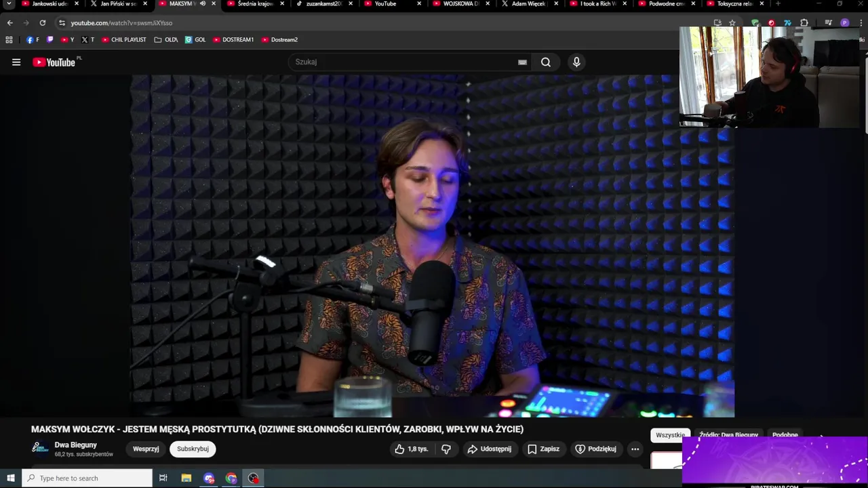Subscribe with the Subskrybuj button

click(193, 449)
